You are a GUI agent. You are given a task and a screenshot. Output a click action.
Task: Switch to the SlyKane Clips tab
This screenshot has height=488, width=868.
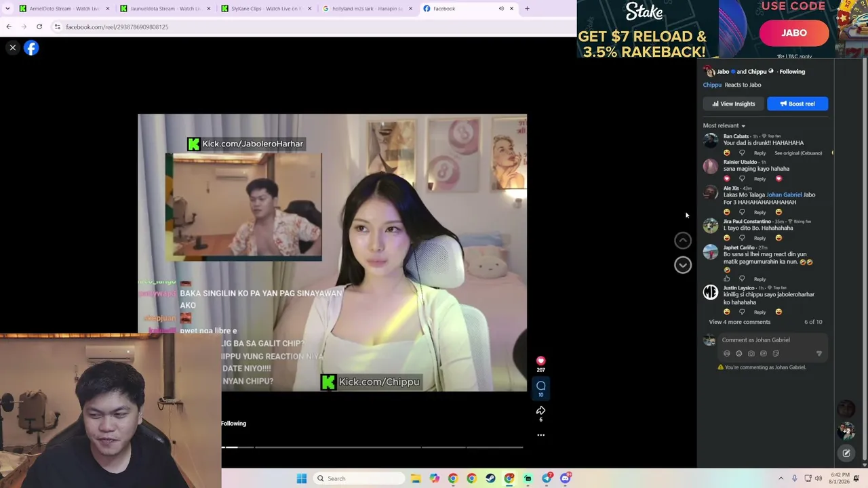(x=267, y=9)
